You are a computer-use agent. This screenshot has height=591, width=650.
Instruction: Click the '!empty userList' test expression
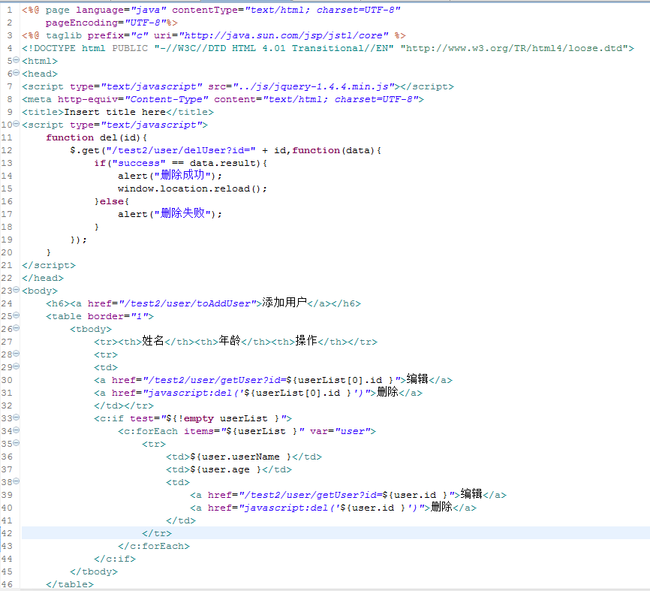pyautogui.click(x=225, y=418)
